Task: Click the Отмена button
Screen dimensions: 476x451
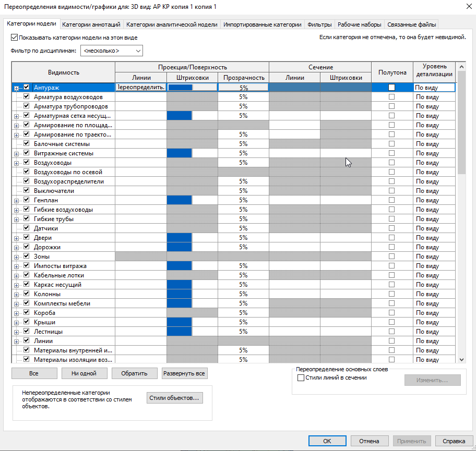Action: pos(370,441)
